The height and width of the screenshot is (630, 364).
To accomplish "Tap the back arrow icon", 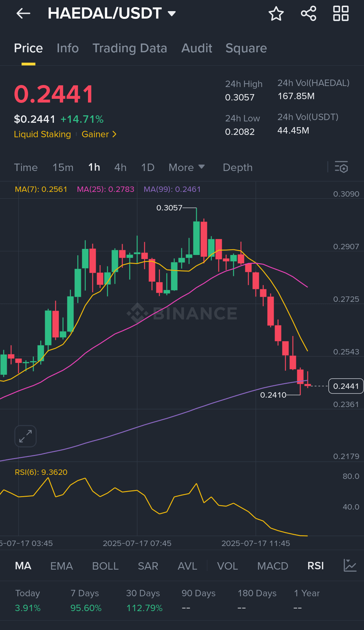I will [23, 13].
